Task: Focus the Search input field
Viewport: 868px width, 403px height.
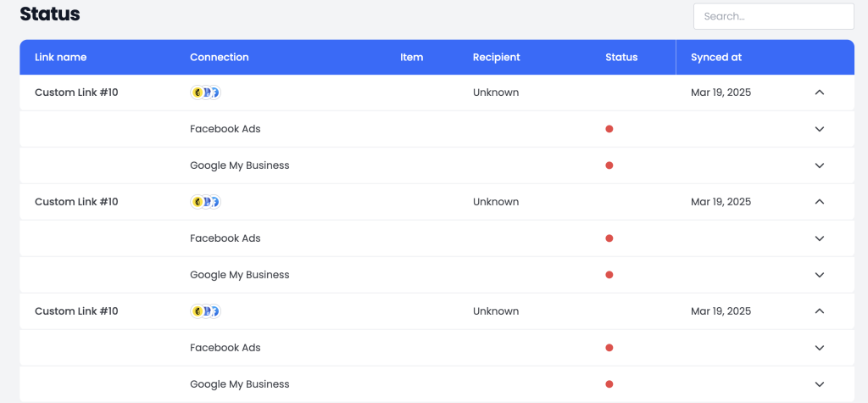Action: coord(773,16)
